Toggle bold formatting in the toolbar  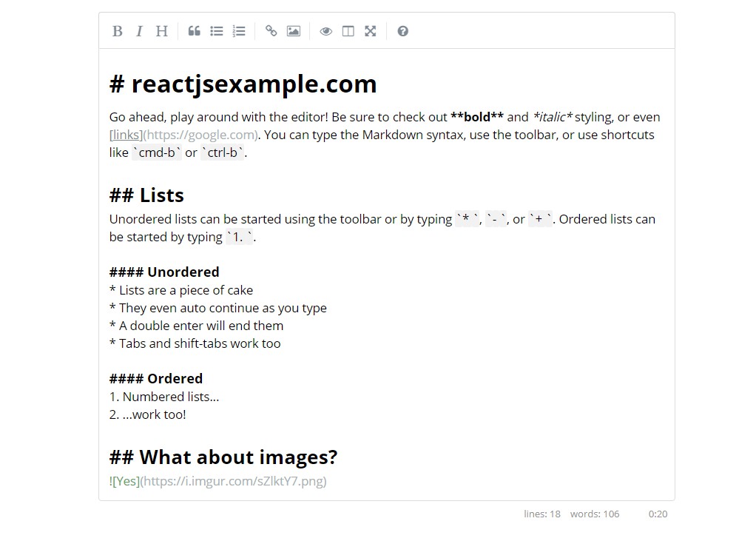[118, 31]
